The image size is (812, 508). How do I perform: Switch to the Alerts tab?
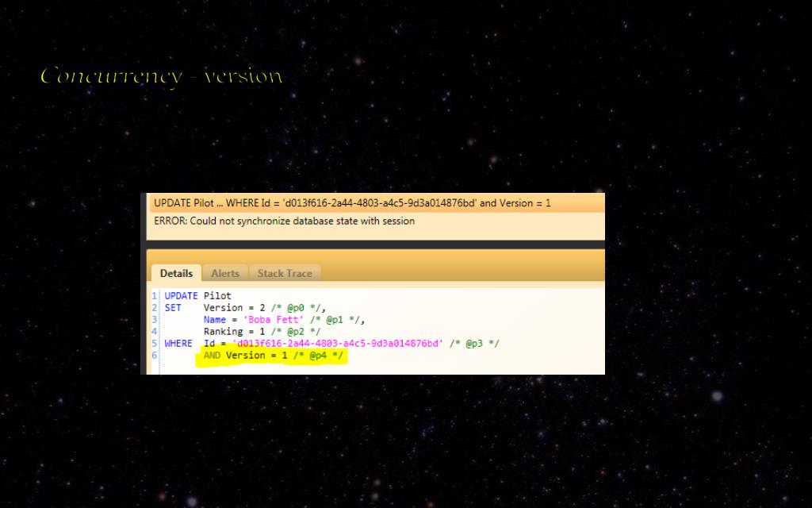click(x=225, y=273)
